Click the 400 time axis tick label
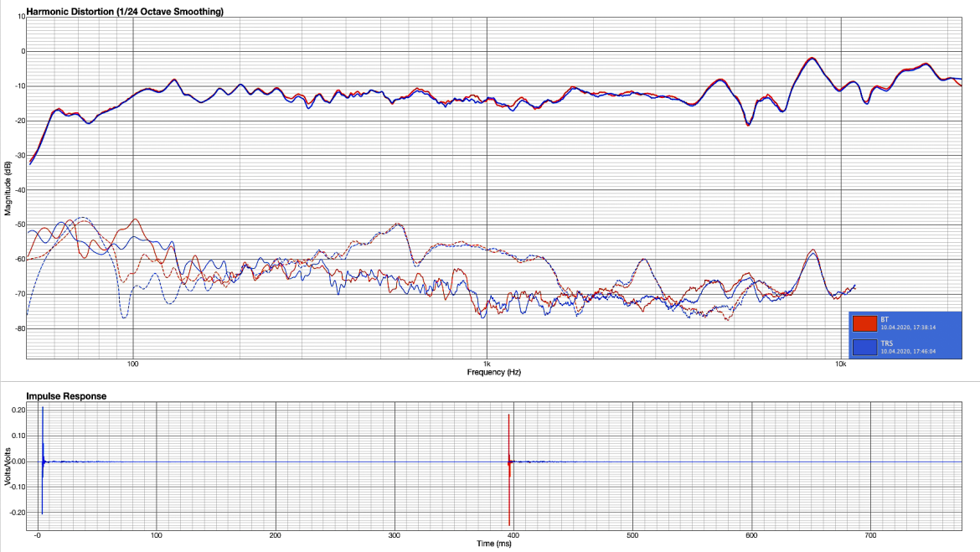Screen dimensions: 980x552 (513, 535)
